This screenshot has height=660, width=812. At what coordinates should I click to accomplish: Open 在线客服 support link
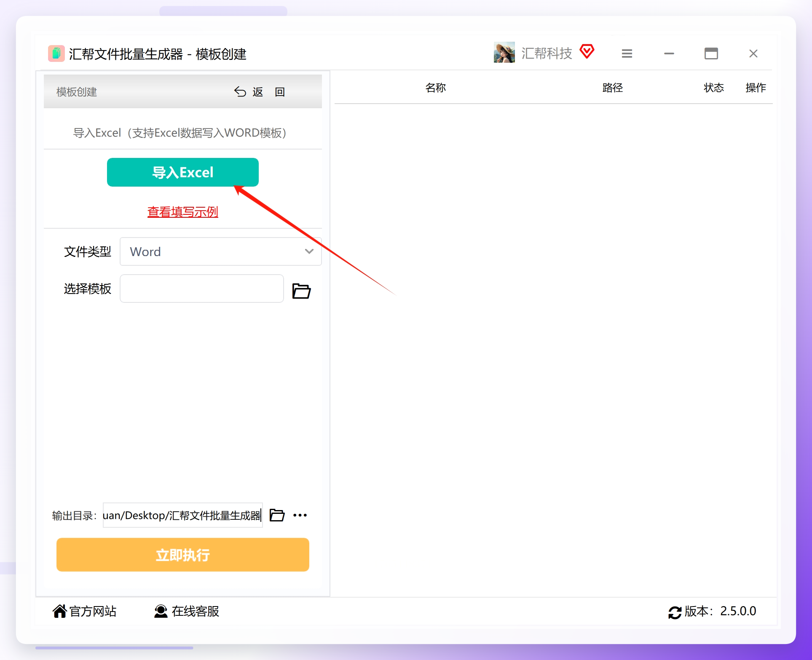point(186,611)
